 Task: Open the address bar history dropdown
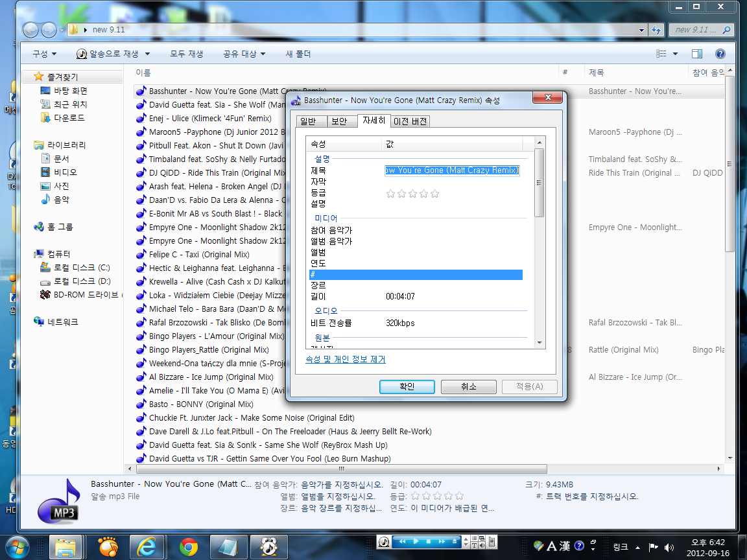(x=641, y=30)
